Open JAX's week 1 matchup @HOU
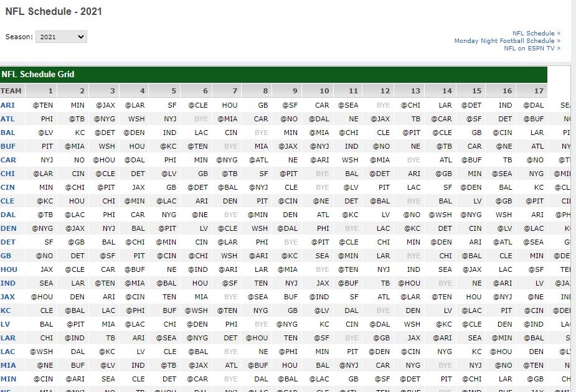Viewport: 576px width, 392px height. click(42, 297)
